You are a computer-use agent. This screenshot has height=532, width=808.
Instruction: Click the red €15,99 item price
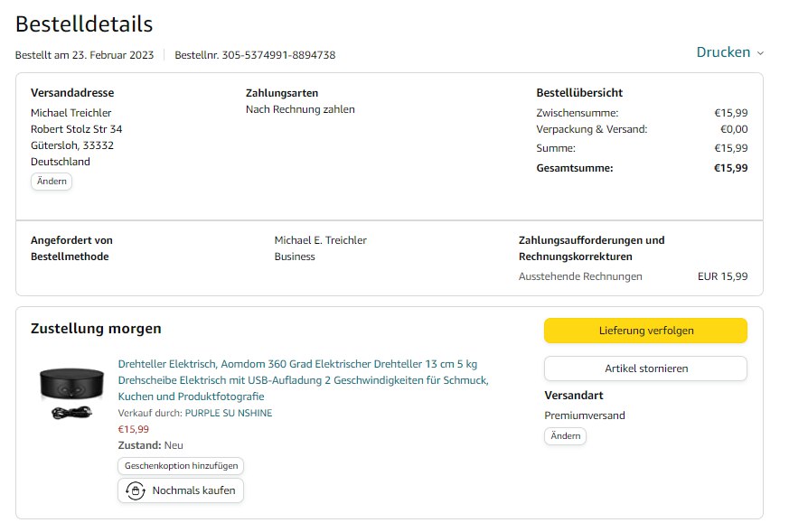pyautogui.click(x=134, y=429)
